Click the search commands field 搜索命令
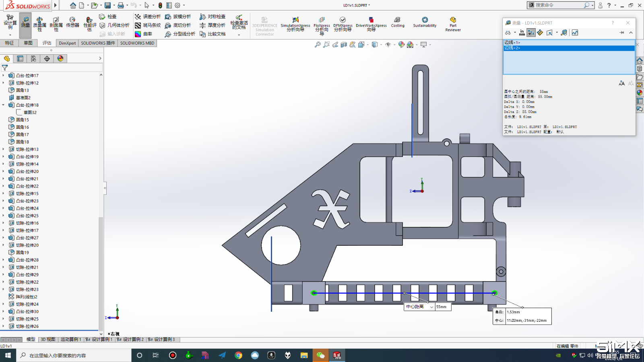Viewport: 644px width, 362px height. coord(559,5)
